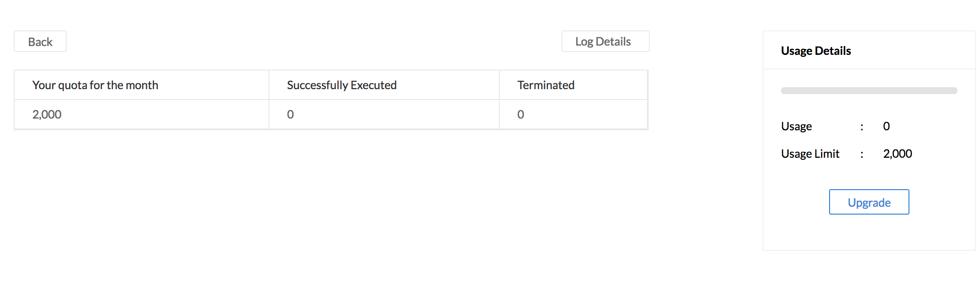Select the 'Your quota for the month' column header
980x293 pixels.
[95, 85]
